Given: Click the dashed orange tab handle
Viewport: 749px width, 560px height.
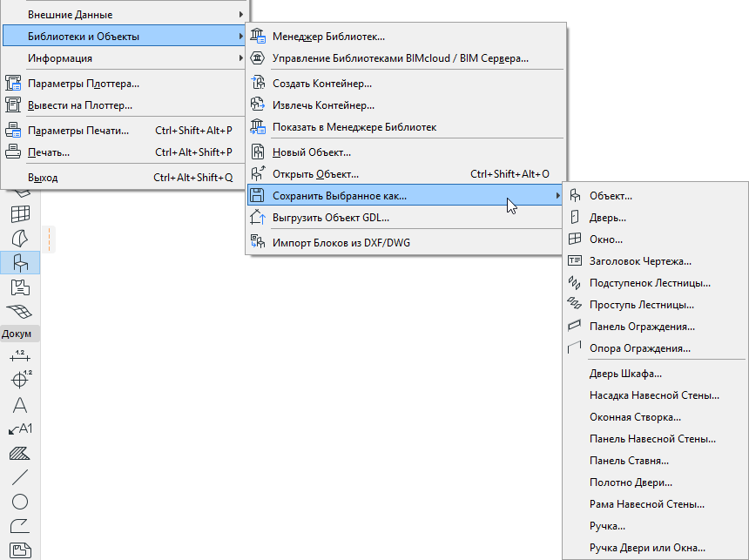Looking at the screenshot, I should click(49, 239).
